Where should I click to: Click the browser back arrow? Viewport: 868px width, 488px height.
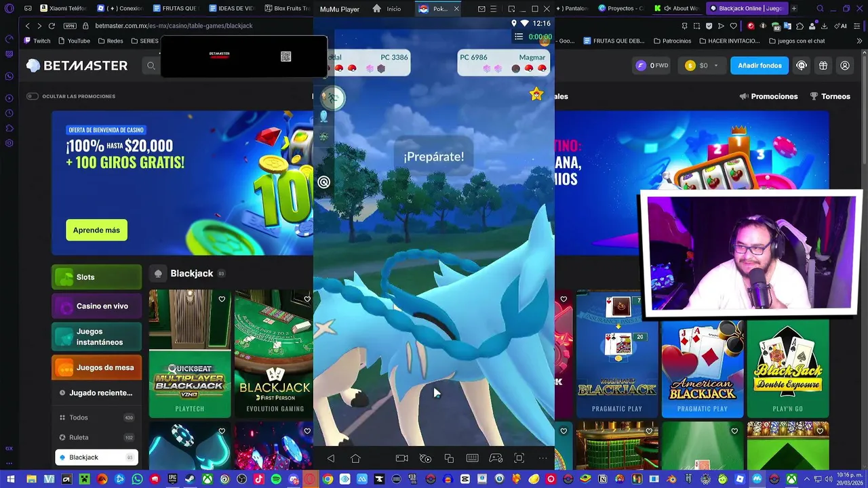click(27, 26)
